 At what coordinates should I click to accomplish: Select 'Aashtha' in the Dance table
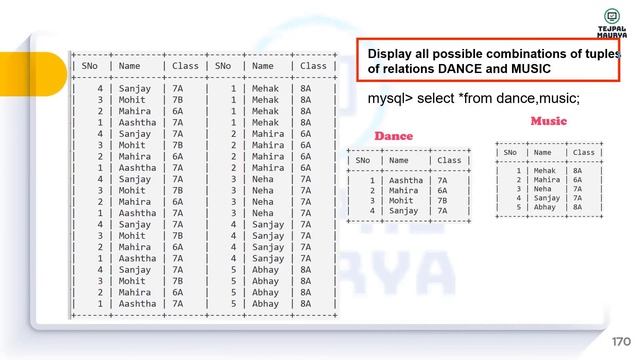point(405,180)
